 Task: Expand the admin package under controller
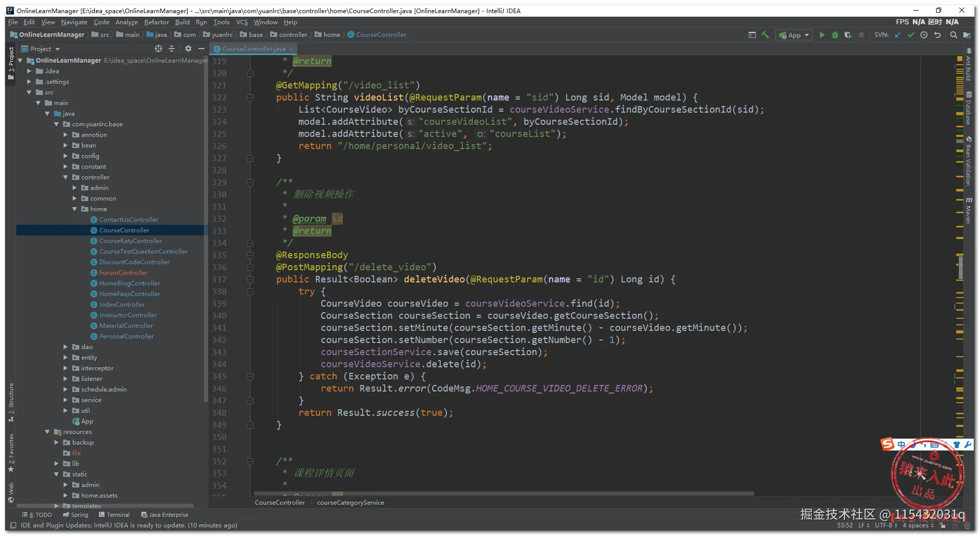[75, 188]
